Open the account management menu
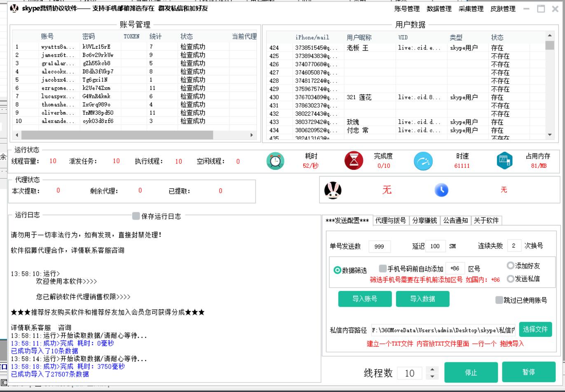This screenshot has height=392, width=565. click(x=407, y=9)
